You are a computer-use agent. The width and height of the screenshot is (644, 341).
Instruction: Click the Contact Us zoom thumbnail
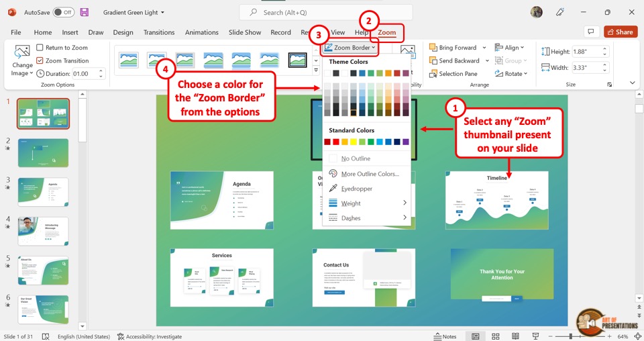coord(364,277)
